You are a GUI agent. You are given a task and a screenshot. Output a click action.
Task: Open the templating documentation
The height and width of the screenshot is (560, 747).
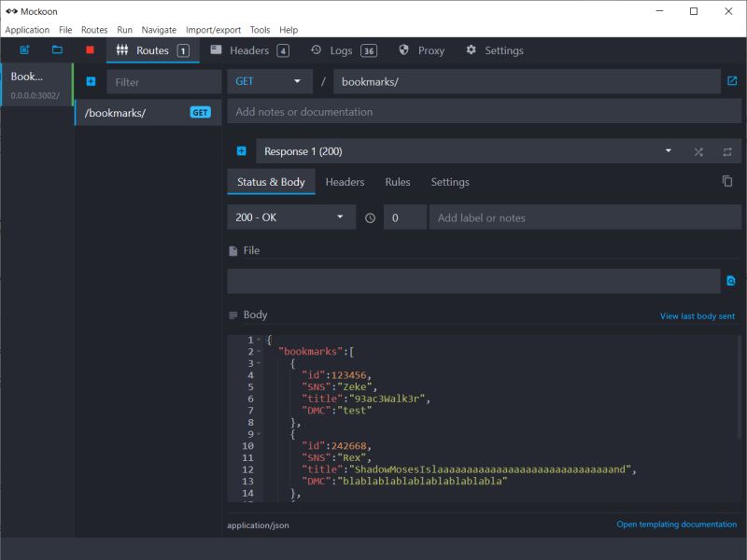pyautogui.click(x=675, y=524)
